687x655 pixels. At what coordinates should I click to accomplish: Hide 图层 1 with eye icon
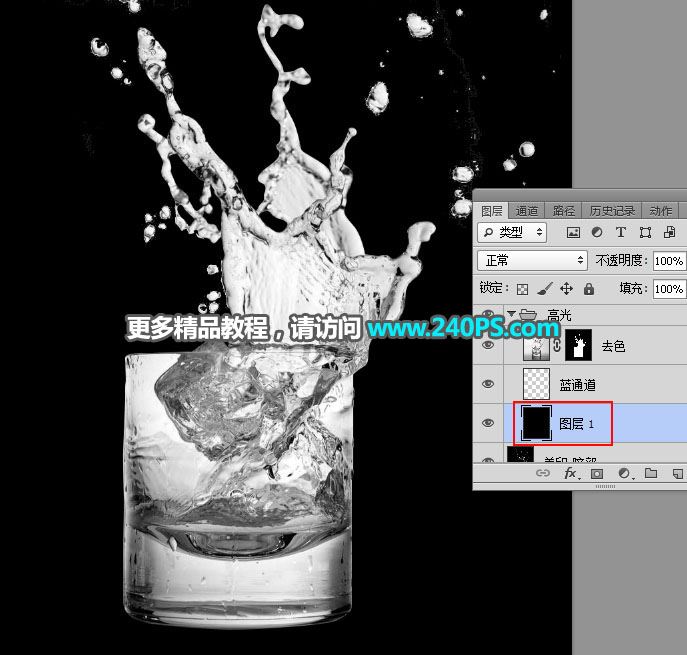[x=488, y=423]
